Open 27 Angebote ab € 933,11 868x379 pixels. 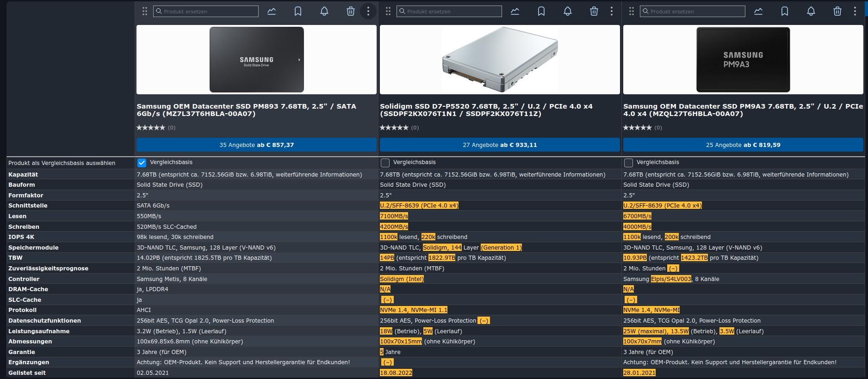tap(500, 145)
